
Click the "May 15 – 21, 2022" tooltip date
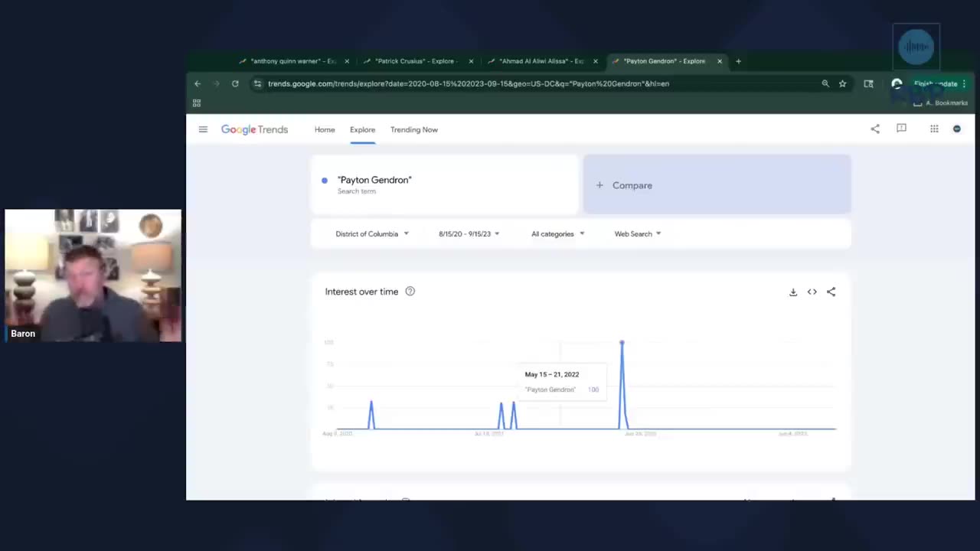[x=552, y=374]
